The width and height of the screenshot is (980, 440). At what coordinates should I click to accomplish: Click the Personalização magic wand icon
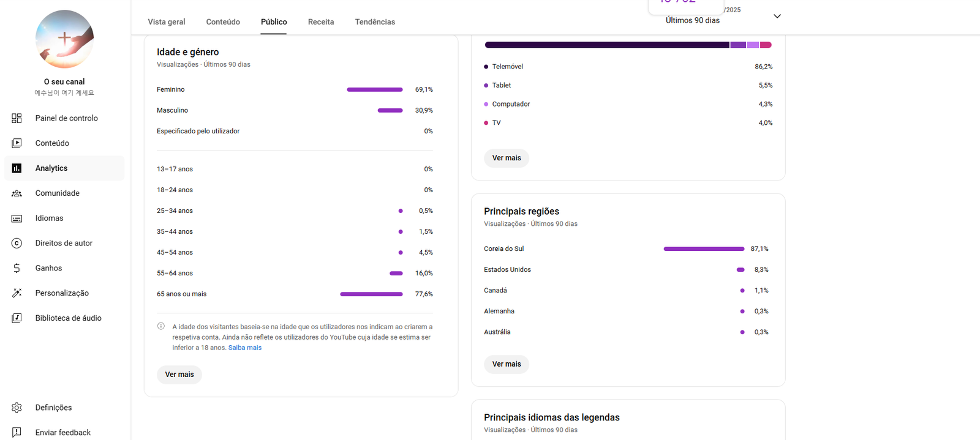coord(17,293)
